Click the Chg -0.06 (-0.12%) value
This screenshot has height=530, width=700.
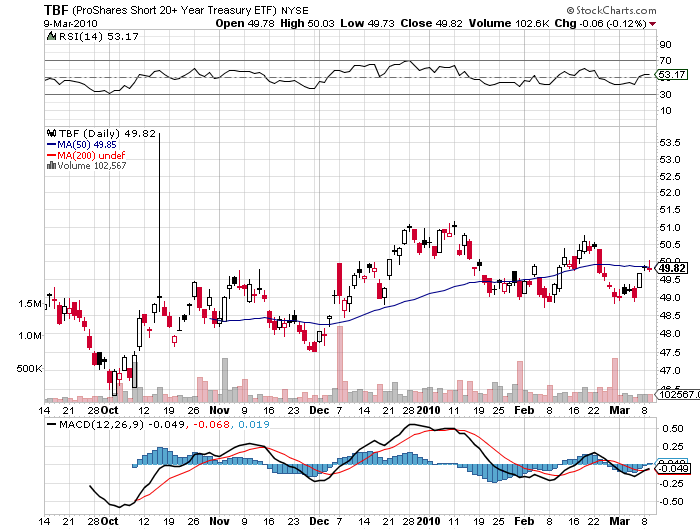tap(600, 23)
